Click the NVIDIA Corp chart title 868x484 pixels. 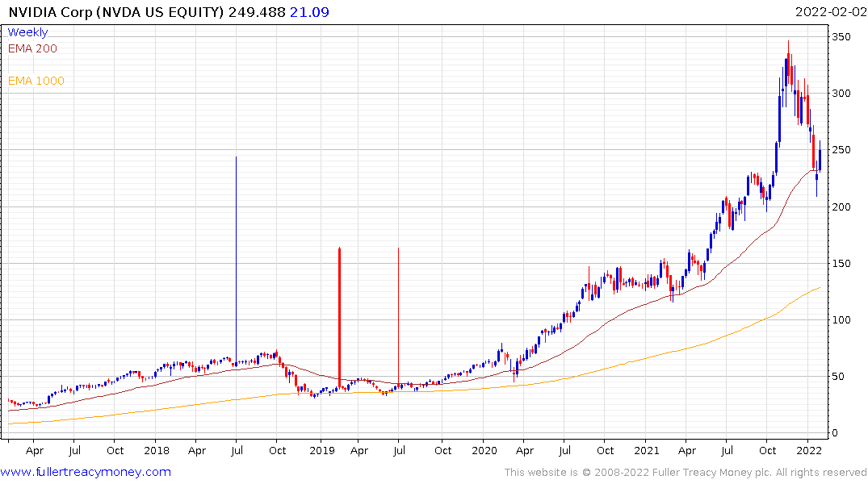(x=116, y=12)
